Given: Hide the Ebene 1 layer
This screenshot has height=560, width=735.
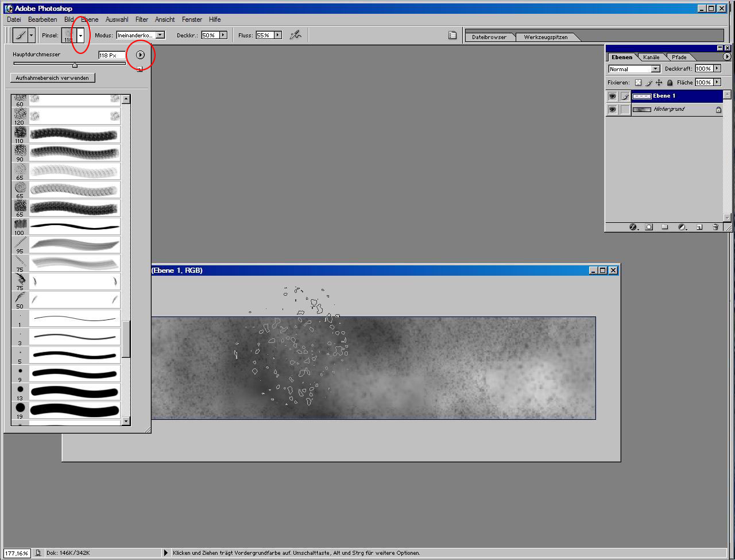Looking at the screenshot, I should (612, 96).
